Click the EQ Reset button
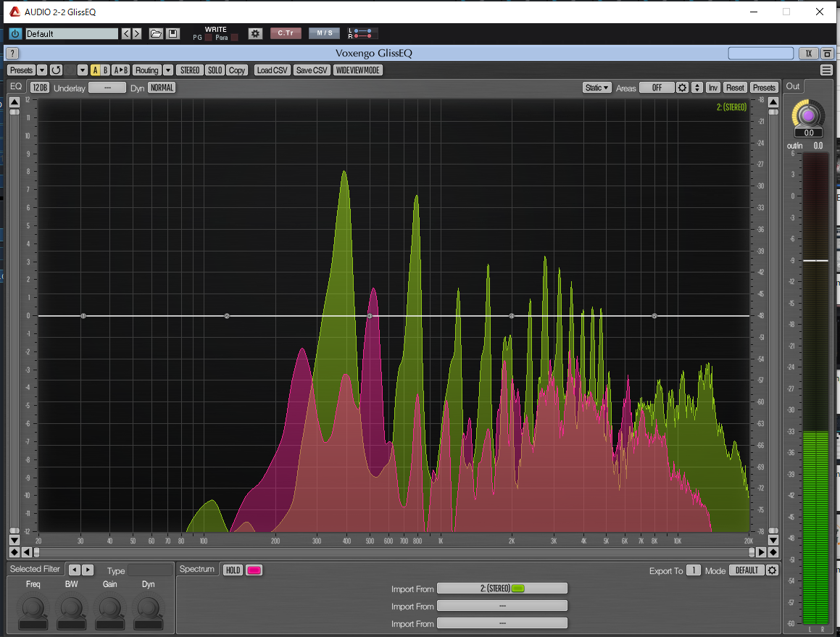Viewport: 840px width, 637px height. [735, 88]
